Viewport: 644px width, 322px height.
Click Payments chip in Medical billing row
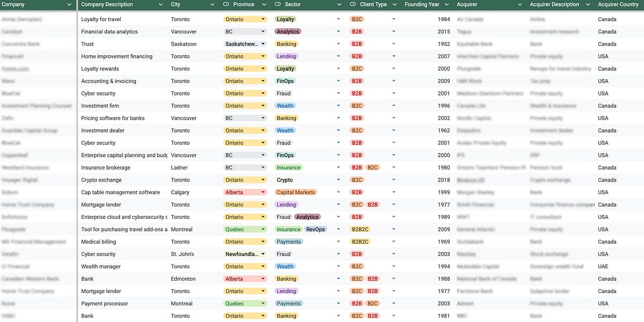pyautogui.click(x=289, y=241)
